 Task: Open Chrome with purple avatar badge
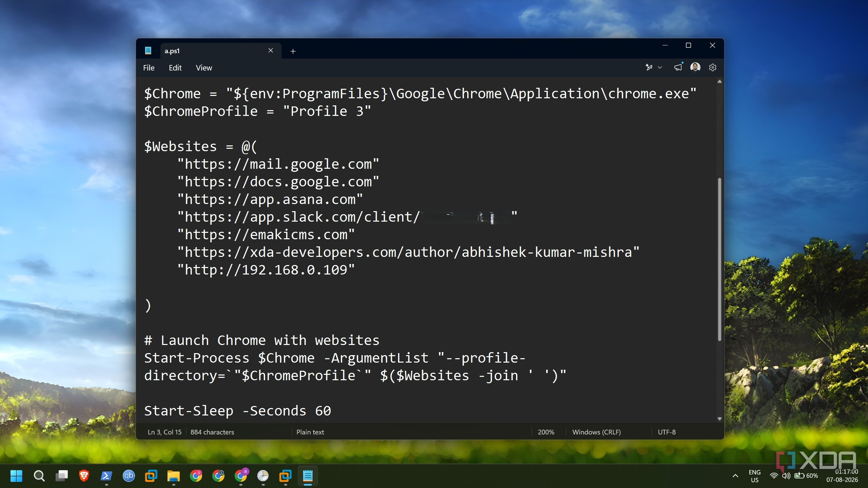tap(241, 475)
